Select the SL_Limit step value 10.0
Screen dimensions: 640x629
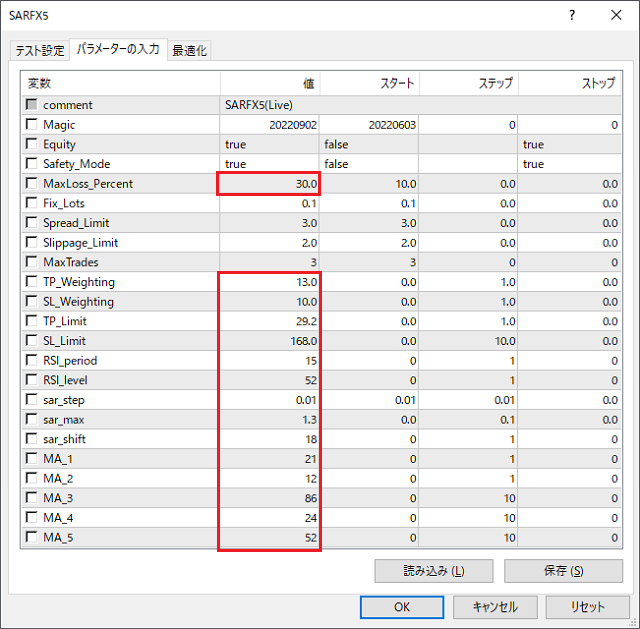pyautogui.click(x=505, y=341)
